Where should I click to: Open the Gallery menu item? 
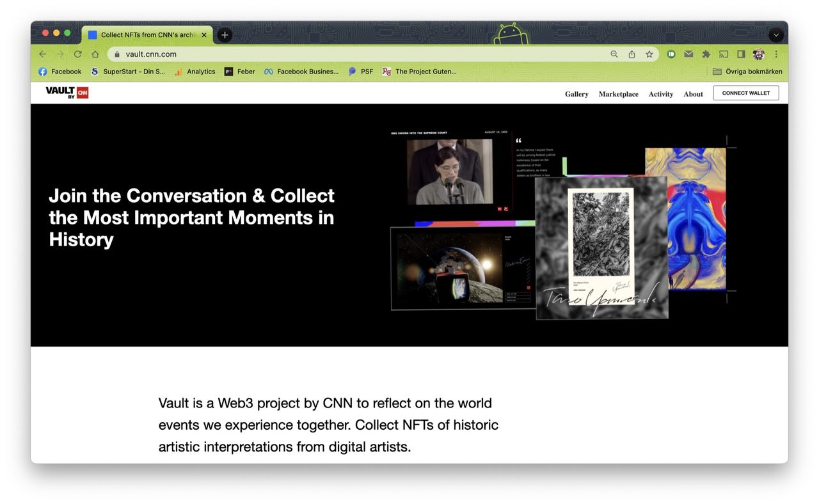point(576,94)
